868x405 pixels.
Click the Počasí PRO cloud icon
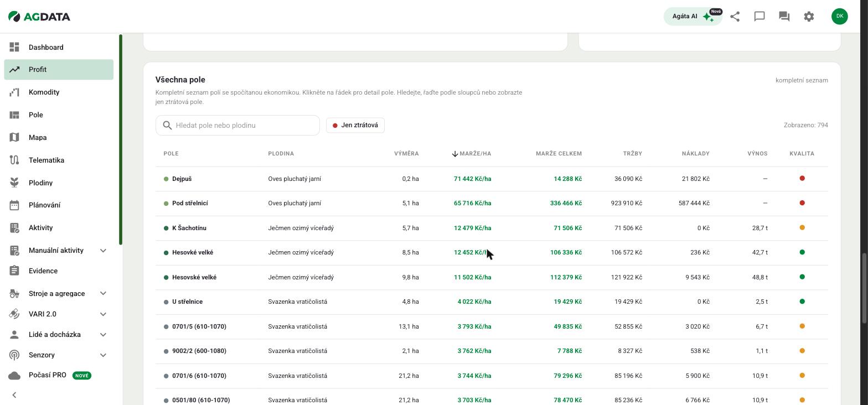[14, 376]
